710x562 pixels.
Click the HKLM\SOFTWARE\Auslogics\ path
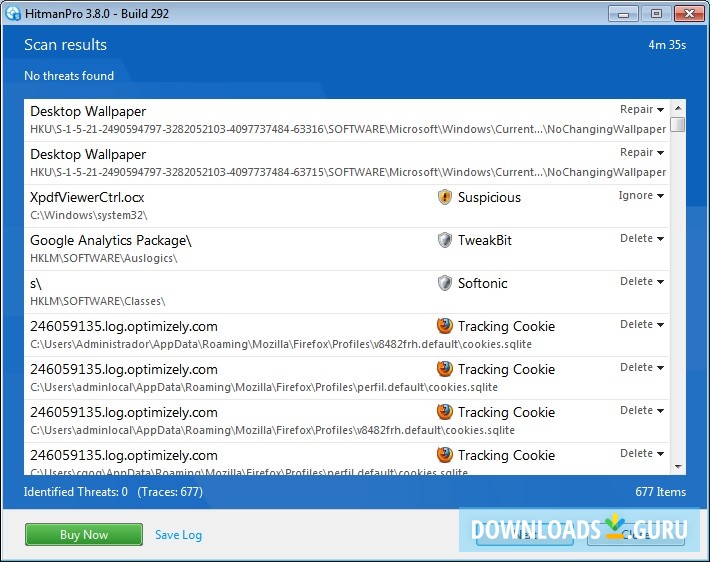click(104, 258)
